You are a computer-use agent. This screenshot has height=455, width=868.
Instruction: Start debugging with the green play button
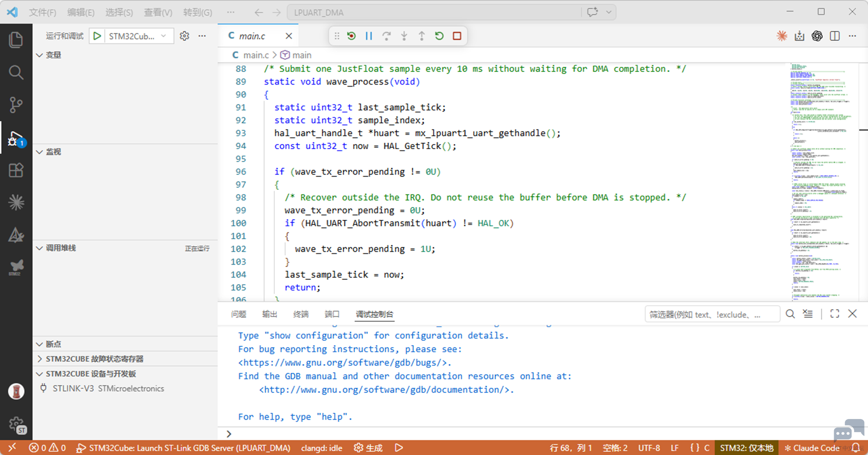(97, 36)
